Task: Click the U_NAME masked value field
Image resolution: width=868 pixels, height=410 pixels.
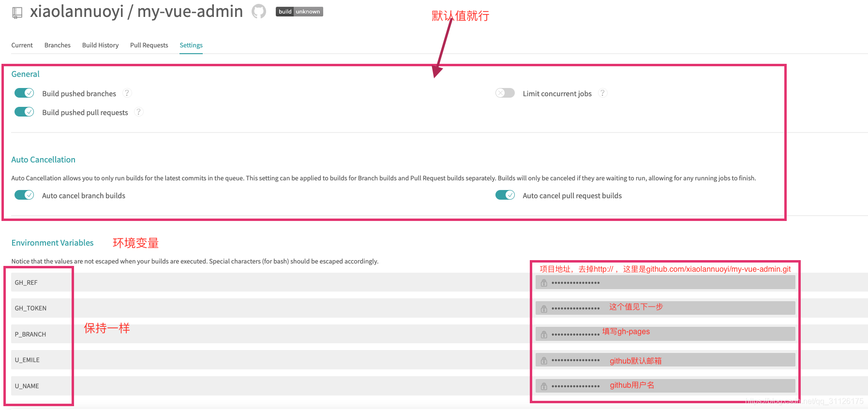Action: click(665, 386)
